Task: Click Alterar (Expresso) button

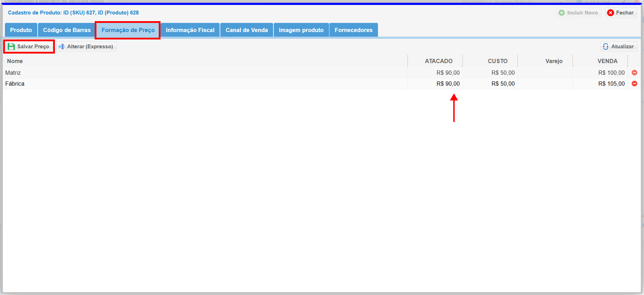Action: click(x=86, y=47)
